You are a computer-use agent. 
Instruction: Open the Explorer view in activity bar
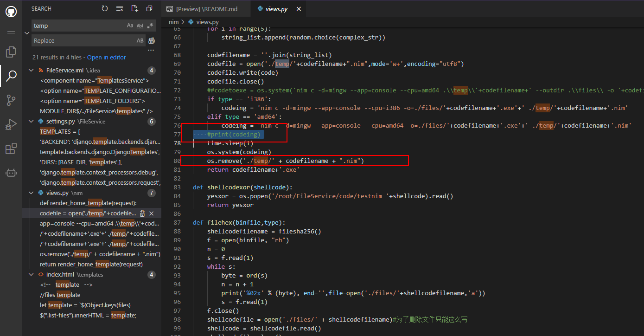point(11,52)
